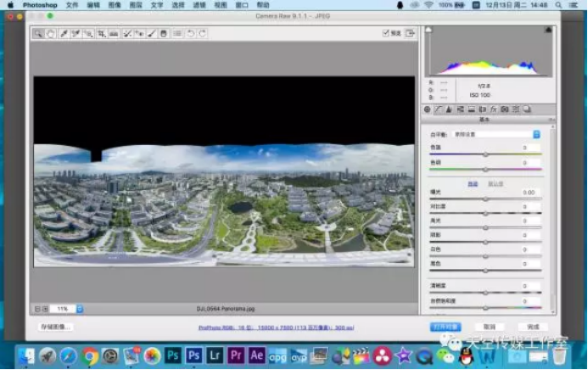Click the ProPhoto RGB workflow options link
This screenshot has width=588, height=370.
tap(276, 327)
